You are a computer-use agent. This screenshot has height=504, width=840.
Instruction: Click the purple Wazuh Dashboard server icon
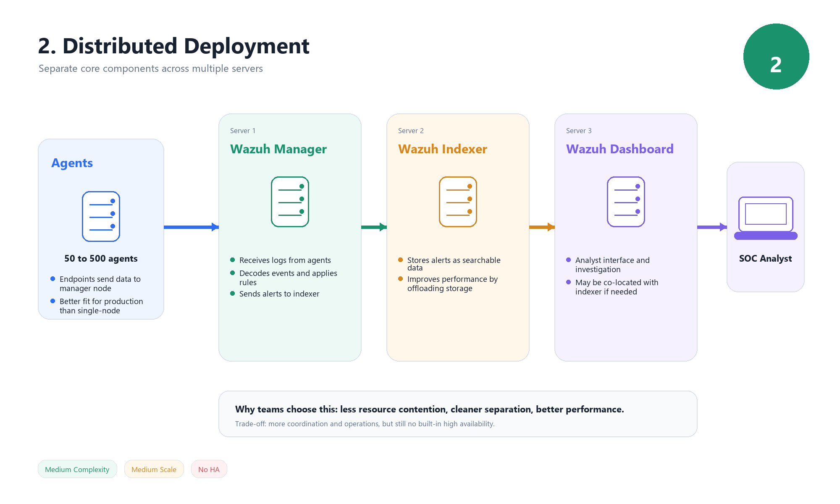pyautogui.click(x=626, y=202)
